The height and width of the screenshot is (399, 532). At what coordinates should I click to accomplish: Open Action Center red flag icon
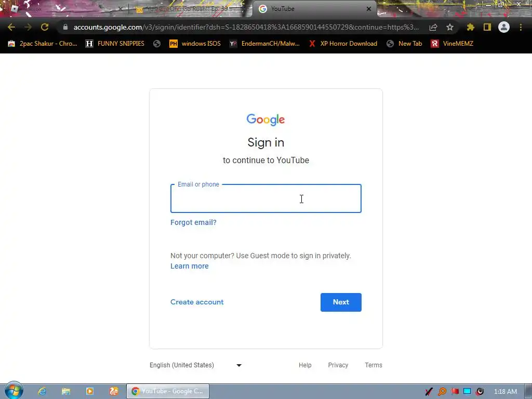click(455, 392)
